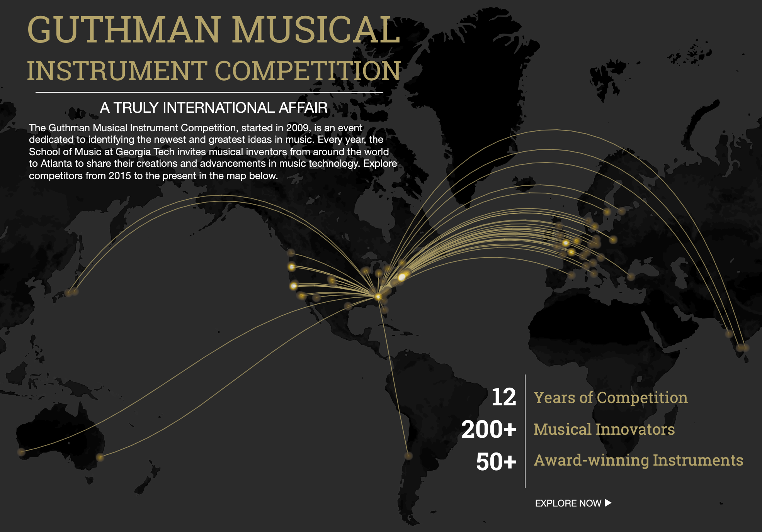The width and height of the screenshot is (762, 532).
Task: Click the South America competitor dot
Action: [408, 456]
